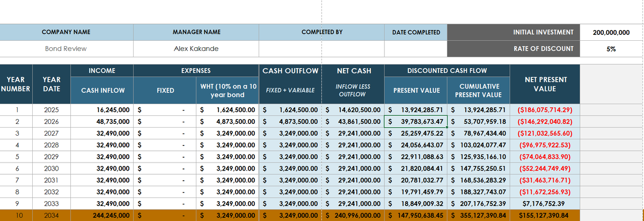Select the empty Date Completed input cell
The height and width of the screenshot is (221, 644).
click(x=416, y=48)
